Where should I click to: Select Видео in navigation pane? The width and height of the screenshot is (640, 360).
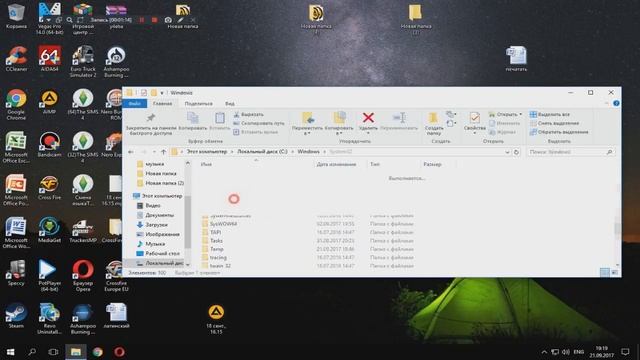click(x=149, y=206)
